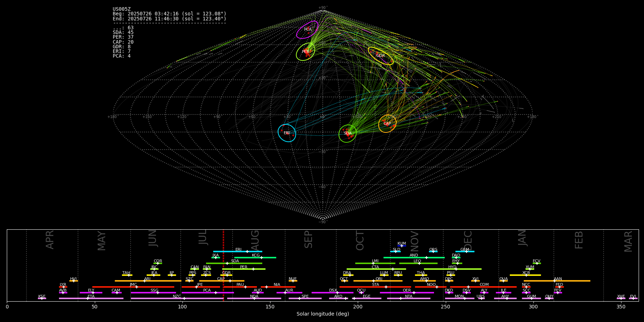Click the CAP shower label in timeline
This screenshot has height=322, width=644.
click(x=221, y=279)
